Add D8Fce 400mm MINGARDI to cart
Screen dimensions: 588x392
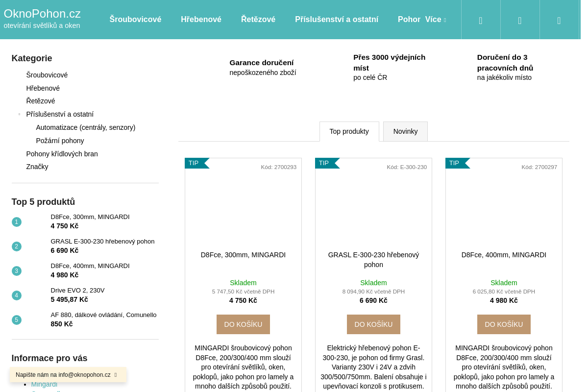[504, 324]
